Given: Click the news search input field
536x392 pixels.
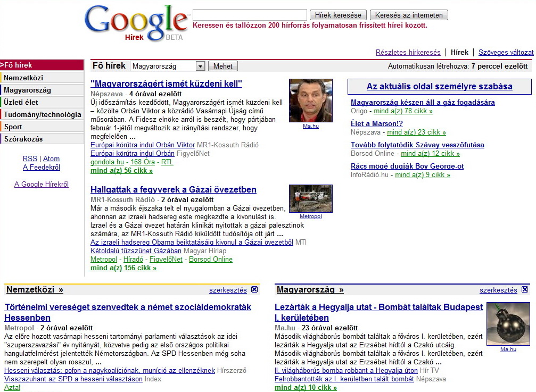Looking at the screenshot, I should pos(250,15).
